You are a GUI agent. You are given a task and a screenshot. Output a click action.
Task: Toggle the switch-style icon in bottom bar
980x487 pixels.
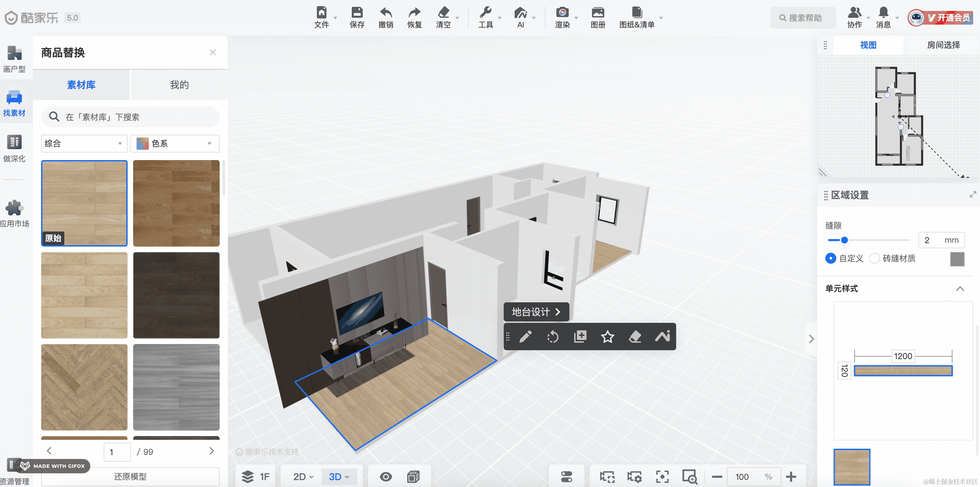tap(566, 477)
